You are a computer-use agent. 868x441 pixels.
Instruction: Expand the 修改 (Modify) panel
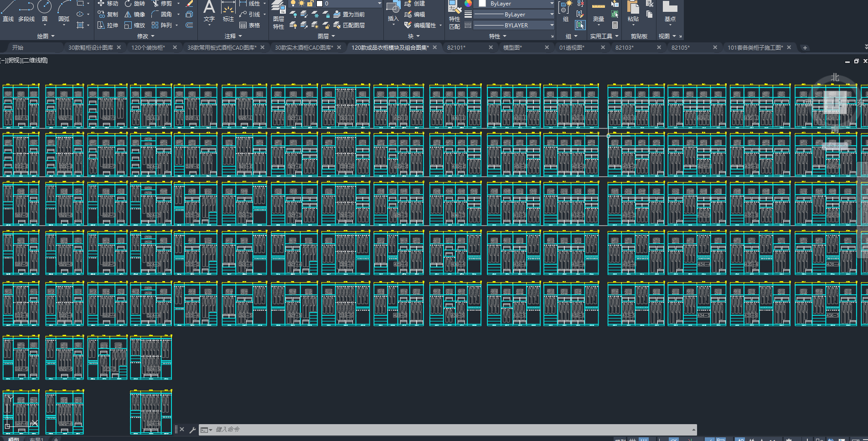pyautogui.click(x=146, y=36)
